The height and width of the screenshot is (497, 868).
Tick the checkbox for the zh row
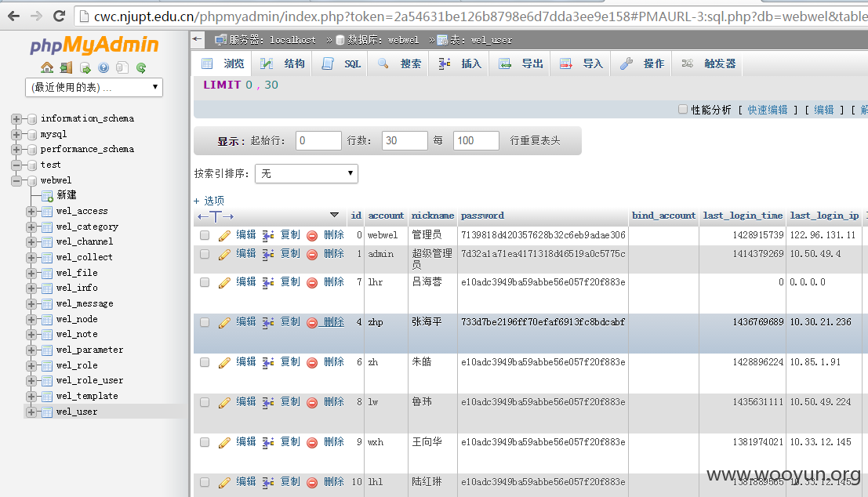tap(205, 362)
